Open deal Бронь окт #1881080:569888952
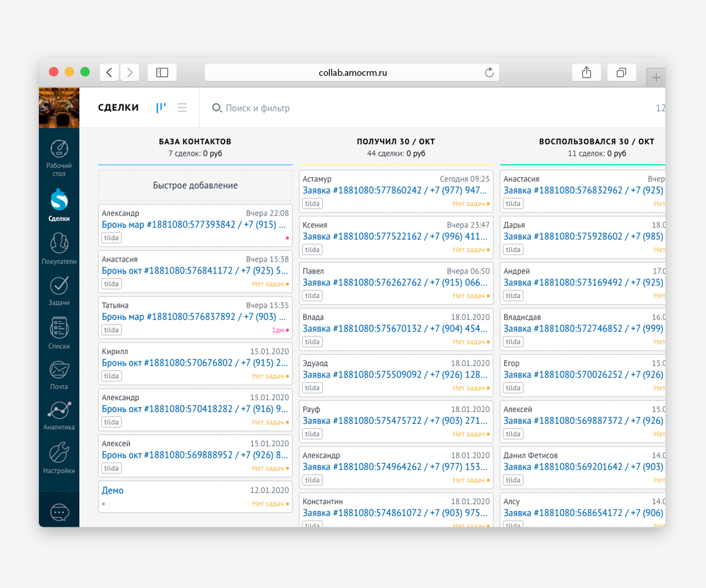 (x=195, y=455)
